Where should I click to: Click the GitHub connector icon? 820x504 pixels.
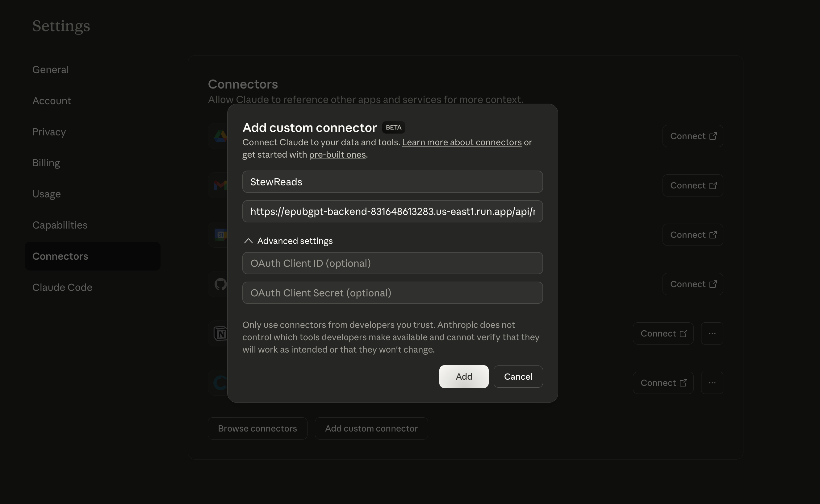[x=220, y=284]
